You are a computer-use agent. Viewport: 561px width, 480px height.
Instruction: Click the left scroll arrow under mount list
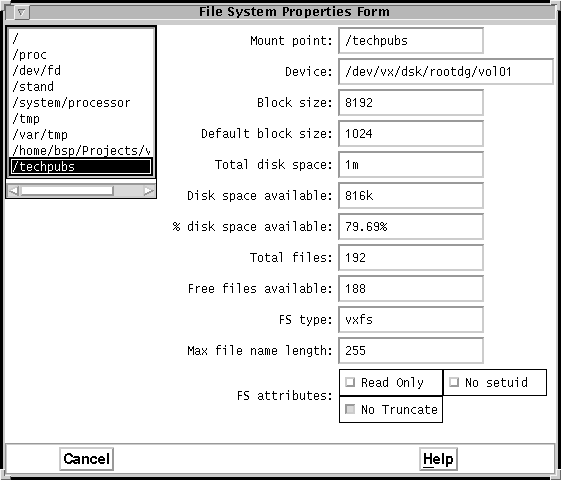click(13, 191)
